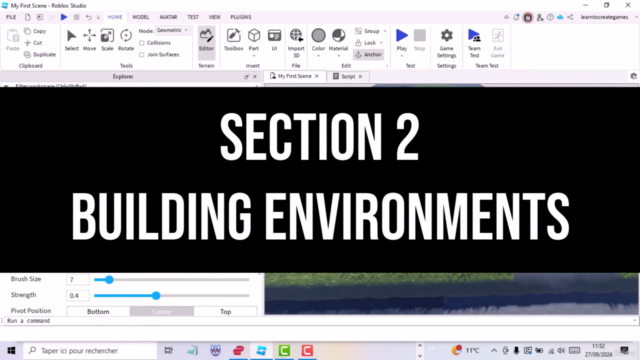
Task: Click the Strength slider handle
Action: tap(156, 296)
